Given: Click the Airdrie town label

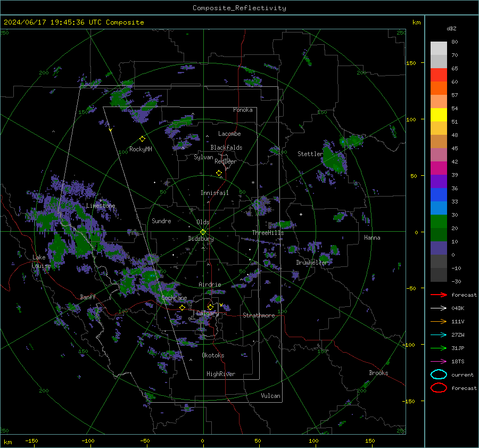Looking at the screenshot, I should [210, 284].
